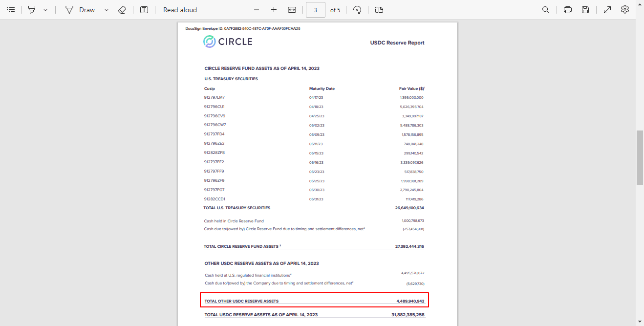Click fair value 5,026,395,704
This screenshot has height=326, width=644.
click(411, 107)
